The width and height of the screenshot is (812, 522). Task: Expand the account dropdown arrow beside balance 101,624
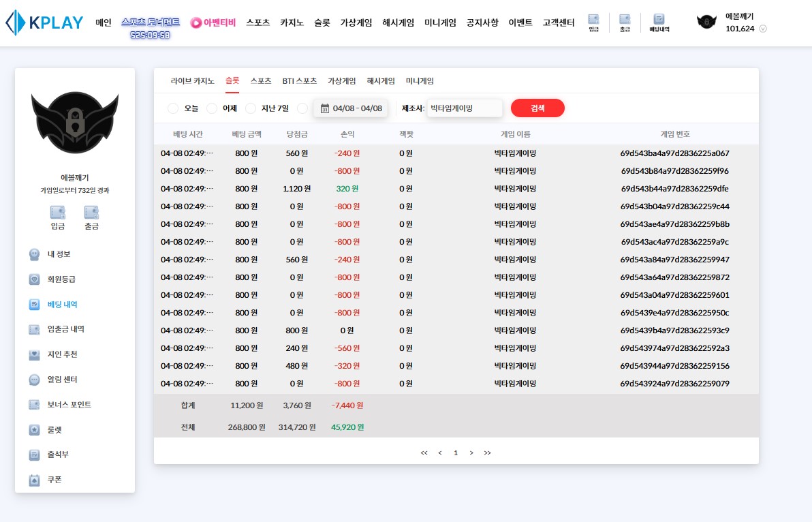[x=763, y=29]
